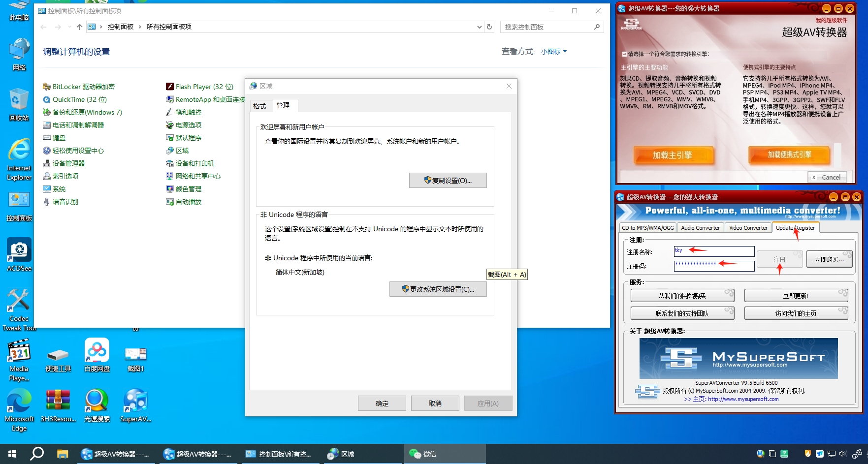
Task: Open 网络和共享中心 item
Action: [x=193, y=176]
